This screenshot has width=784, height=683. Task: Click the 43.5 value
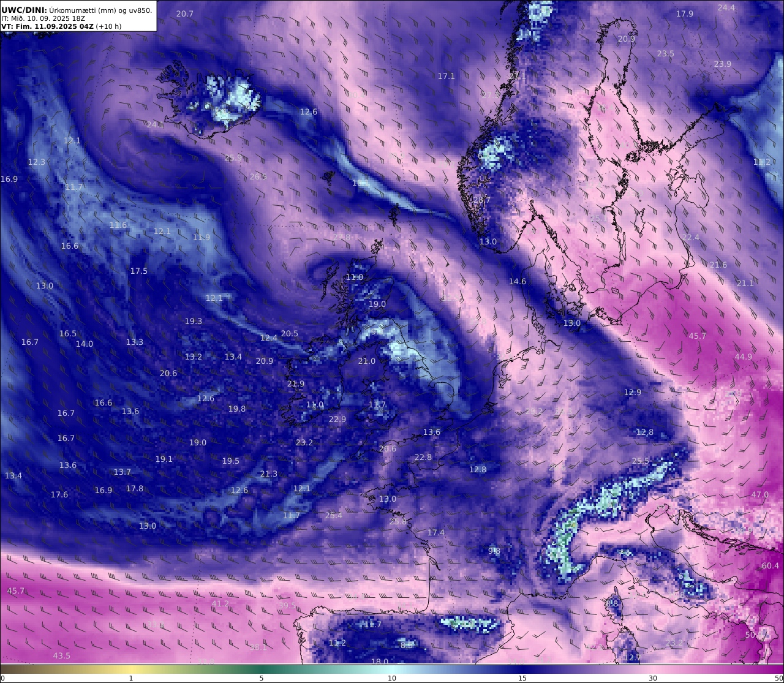coord(61,656)
